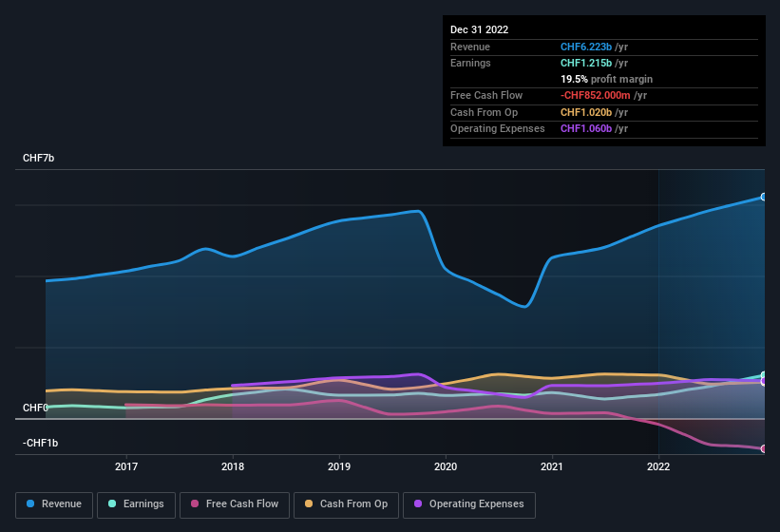
Task: Toggle the Operating Expenses legend button
Action: 469,504
